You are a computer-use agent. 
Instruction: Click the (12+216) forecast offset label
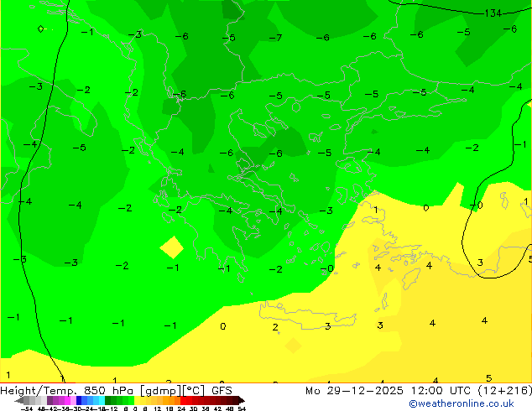pyautogui.click(x=505, y=391)
